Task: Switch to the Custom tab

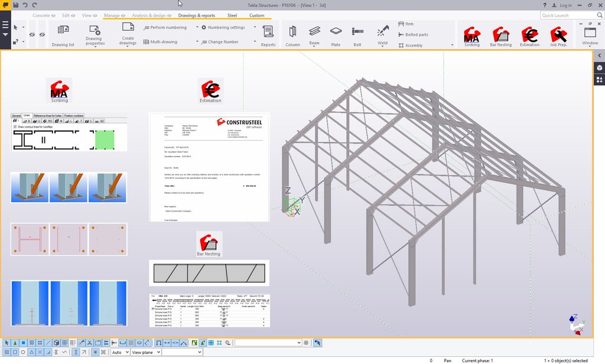Action: tap(256, 15)
